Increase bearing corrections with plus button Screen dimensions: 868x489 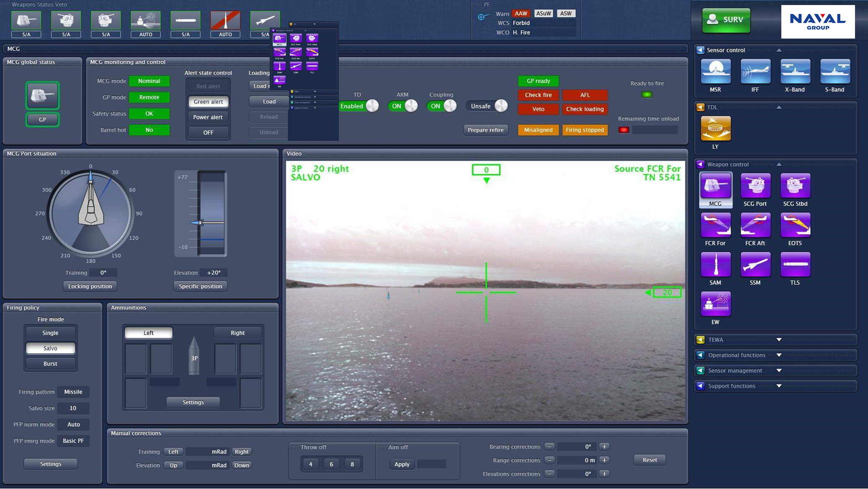pyautogui.click(x=604, y=447)
